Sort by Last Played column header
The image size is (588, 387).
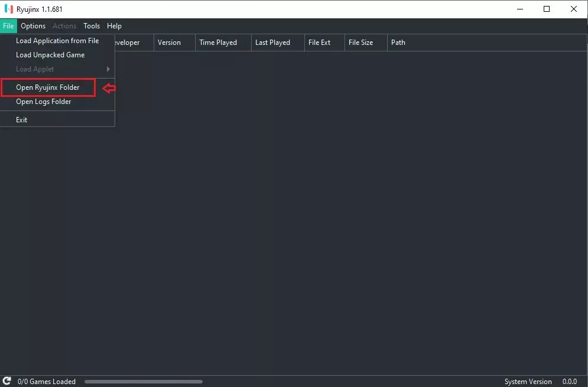(278, 43)
